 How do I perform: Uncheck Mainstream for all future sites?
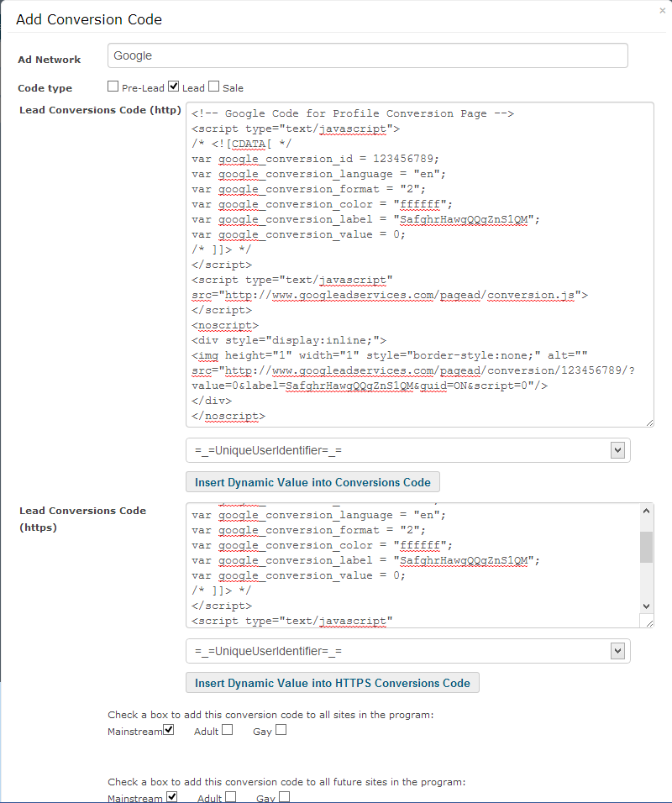171,797
